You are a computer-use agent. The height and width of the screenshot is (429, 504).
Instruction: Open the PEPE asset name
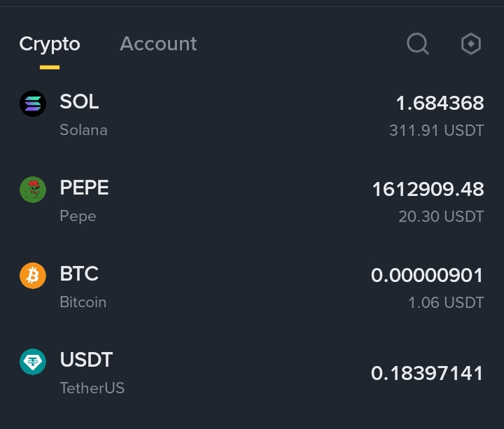point(84,188)
